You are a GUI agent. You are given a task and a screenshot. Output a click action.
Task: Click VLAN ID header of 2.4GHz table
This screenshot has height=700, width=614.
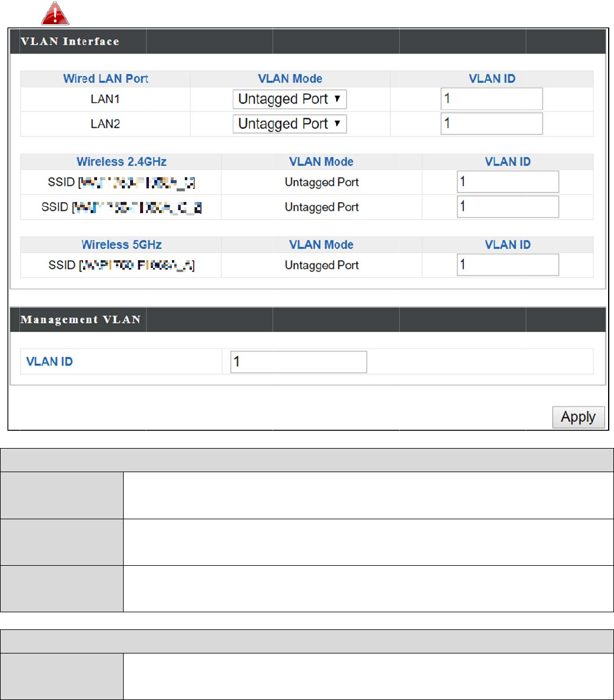(507, 162)
